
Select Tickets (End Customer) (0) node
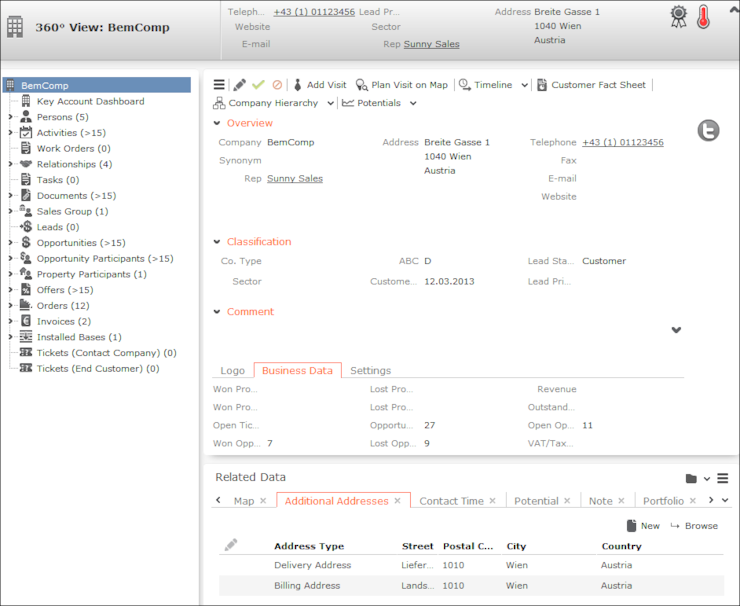point(98,369)
